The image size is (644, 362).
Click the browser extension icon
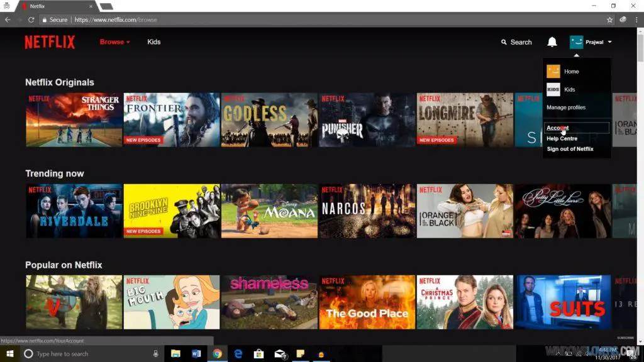pyautogui.click(x=623, y=19)
